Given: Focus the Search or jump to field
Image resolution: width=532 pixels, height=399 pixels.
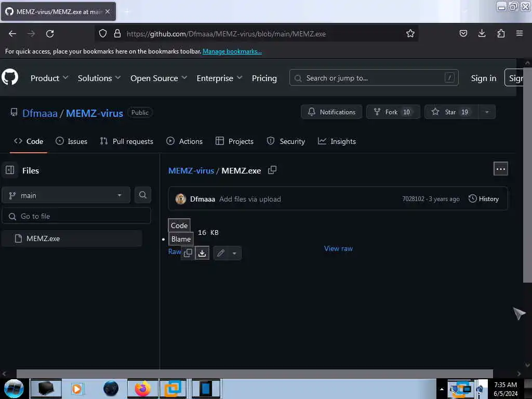Looking at the screenshot, I should (x=374, y=78).
